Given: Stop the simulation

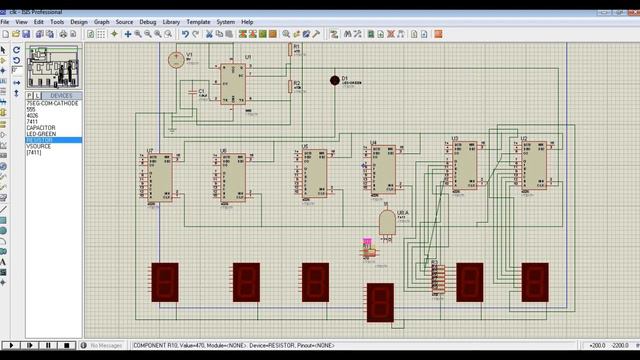Looking at the screenshot, I should (67, 345).
